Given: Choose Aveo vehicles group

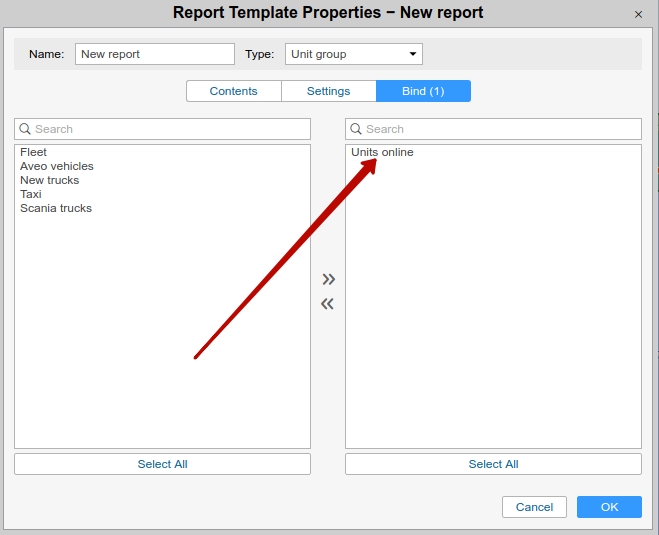Looking at the screenshot, I should 57,166.
